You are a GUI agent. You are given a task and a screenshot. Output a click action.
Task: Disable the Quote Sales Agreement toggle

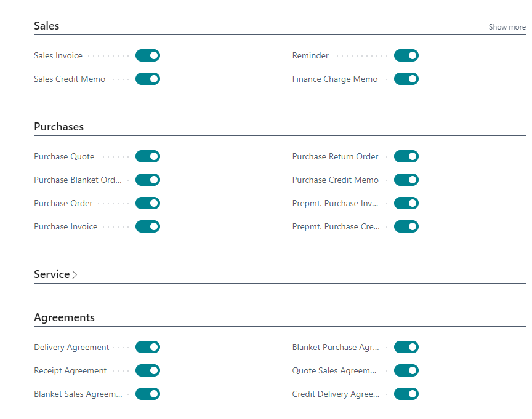pyautogui.click(x=406, y=370)
